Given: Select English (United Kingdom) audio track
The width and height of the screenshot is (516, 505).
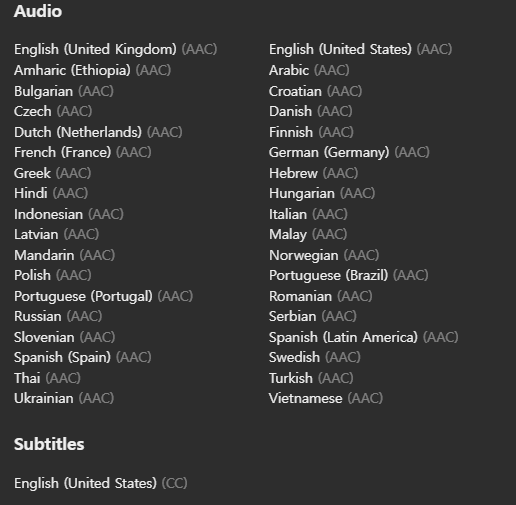Looking at the screenshot, I should tap(115, 49).
